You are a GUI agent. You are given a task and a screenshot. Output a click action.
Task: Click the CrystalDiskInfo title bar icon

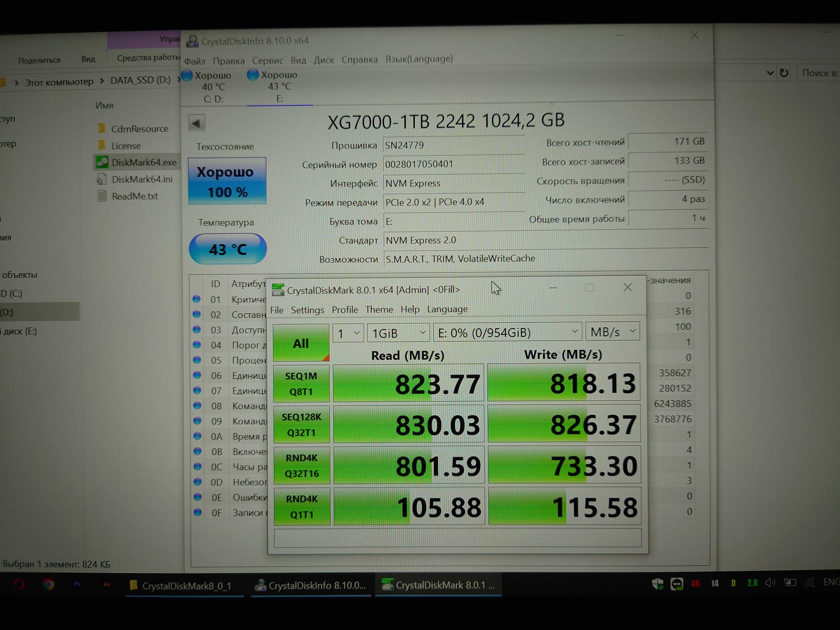[x=192, y=41]
